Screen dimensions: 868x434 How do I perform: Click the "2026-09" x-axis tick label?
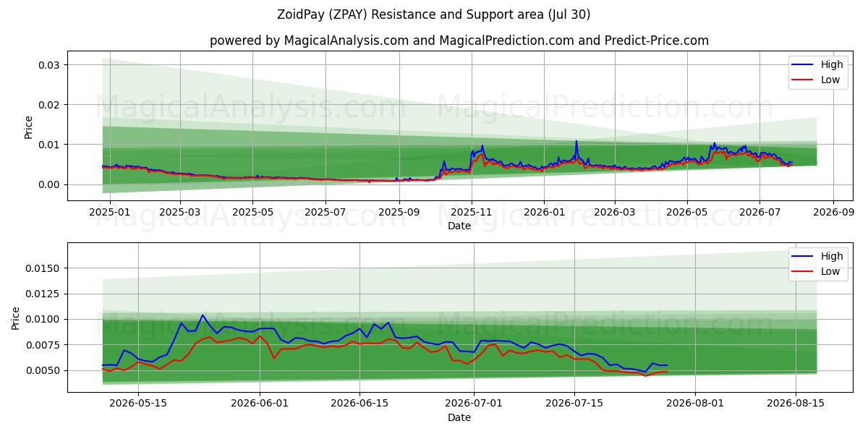coord(834,213)
